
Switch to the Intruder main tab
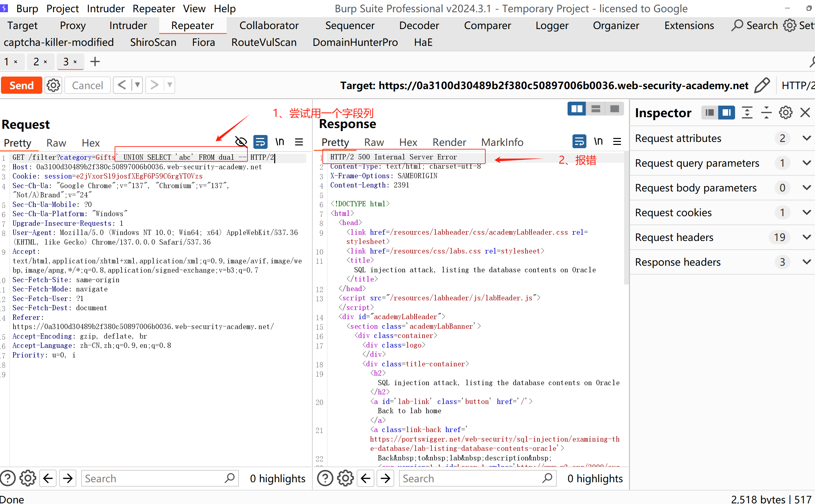(128, 26)
